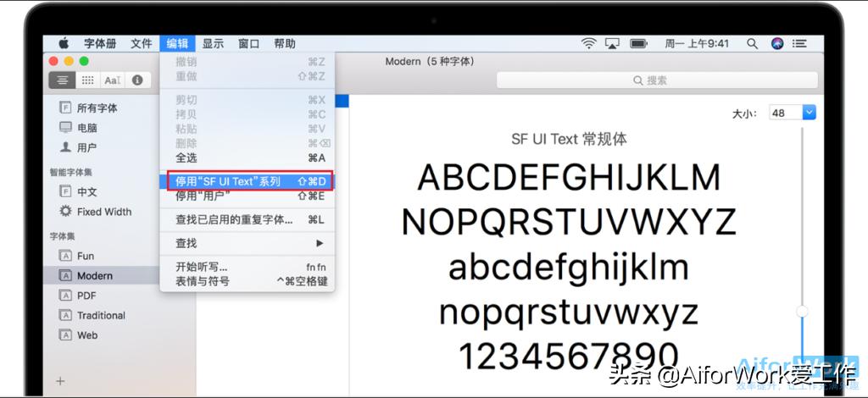Click the Fixed Width gear icon

(x=66, y=211)
